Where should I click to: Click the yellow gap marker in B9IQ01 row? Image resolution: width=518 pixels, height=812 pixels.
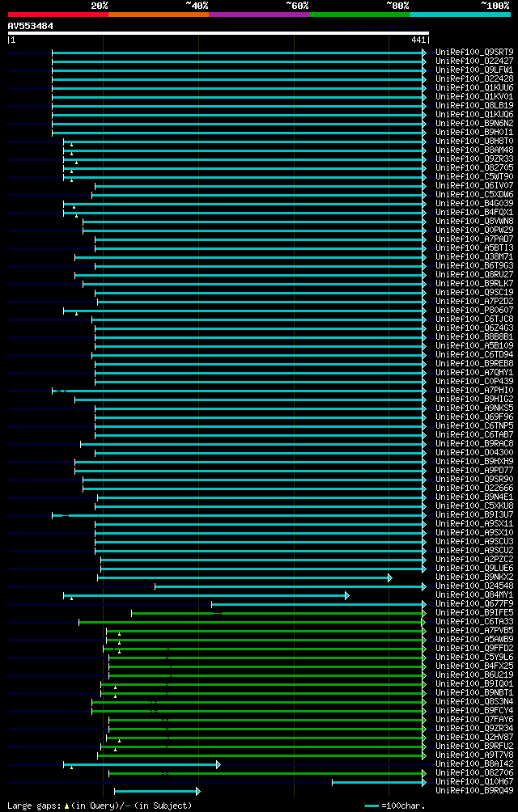click(x=115, y=687)
